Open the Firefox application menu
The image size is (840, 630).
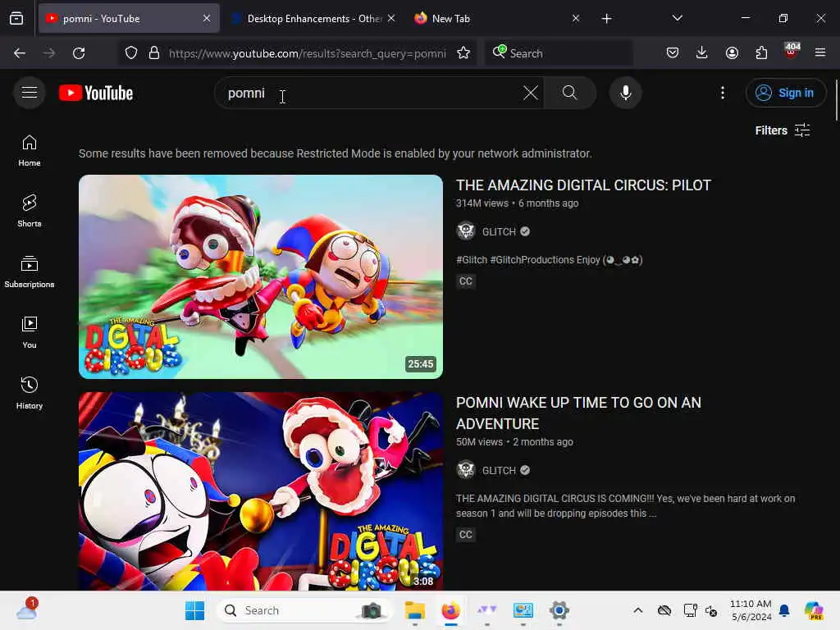pyautogui.click(x=820, y=52)
